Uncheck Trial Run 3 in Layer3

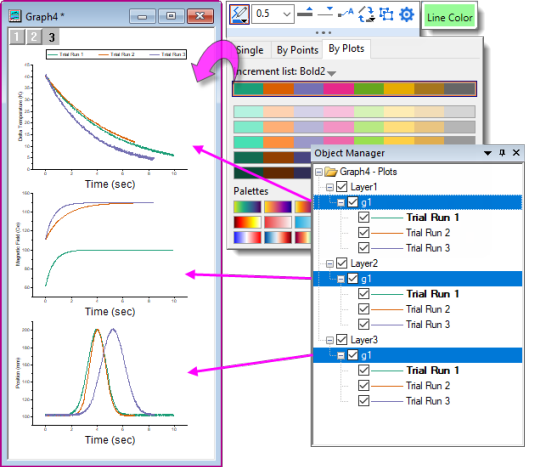[364, 401]
